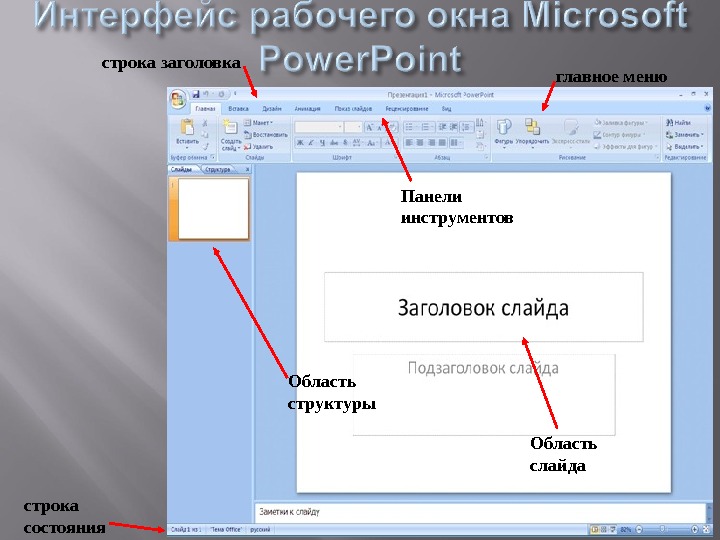This screenshot has width=720, height=540.
Task: Select the slide 1 thumbnail
Action: pos(214,209)
